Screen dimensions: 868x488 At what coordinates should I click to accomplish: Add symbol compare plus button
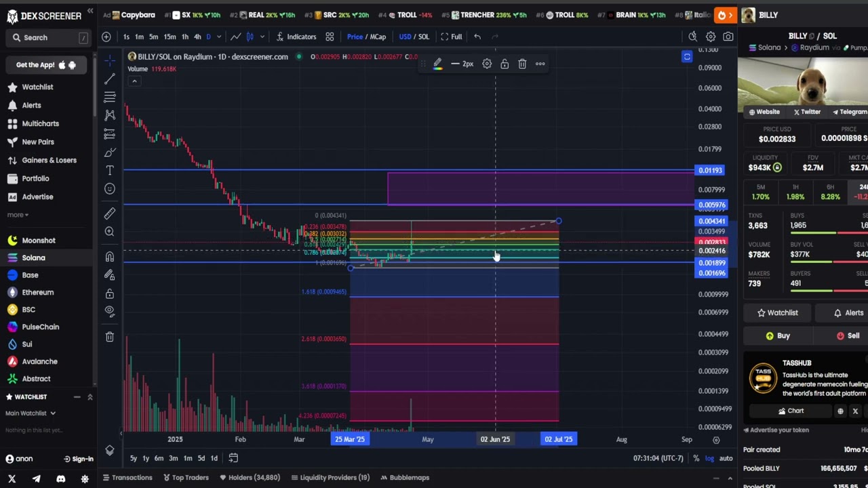point(106,37)
